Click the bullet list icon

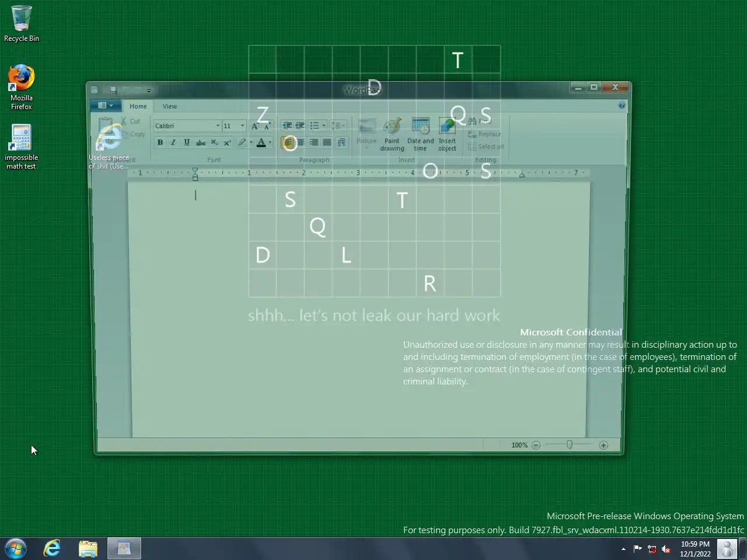(x=315, y=126)
